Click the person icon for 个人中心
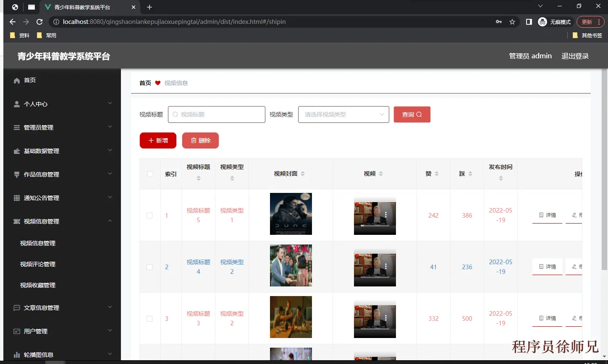This screenshot has height=364, width=608. [x=17, y=104]
